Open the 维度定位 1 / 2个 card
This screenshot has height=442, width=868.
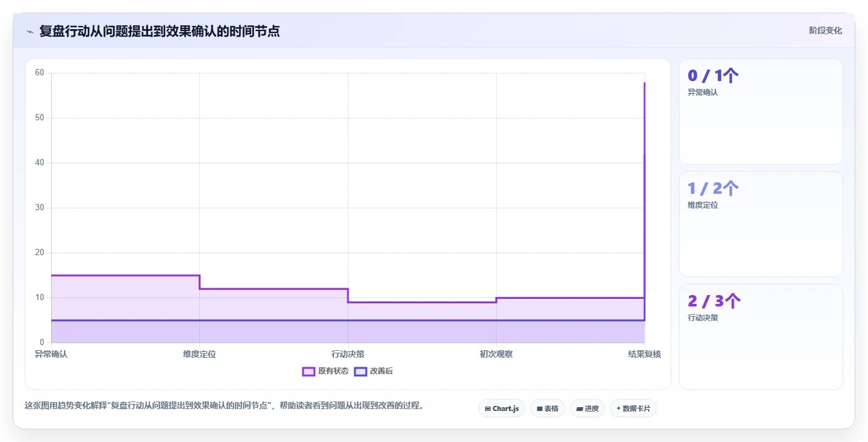[x=760, y=224]
